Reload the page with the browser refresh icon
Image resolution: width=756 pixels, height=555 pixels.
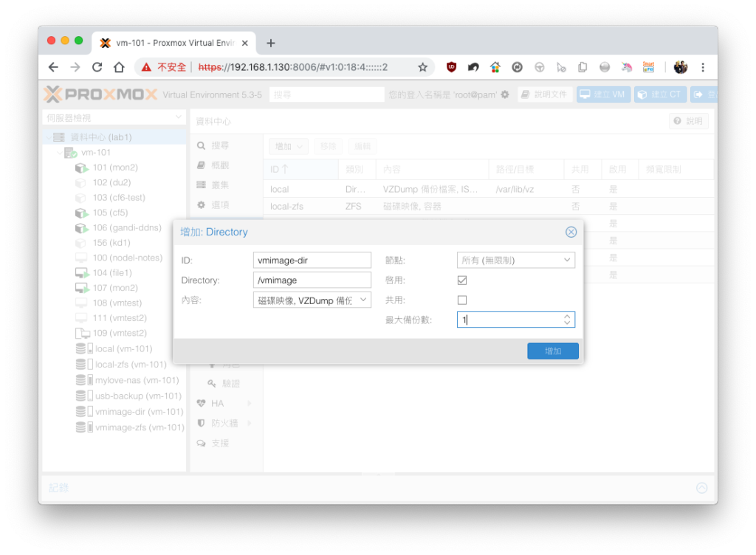[97, 67]
